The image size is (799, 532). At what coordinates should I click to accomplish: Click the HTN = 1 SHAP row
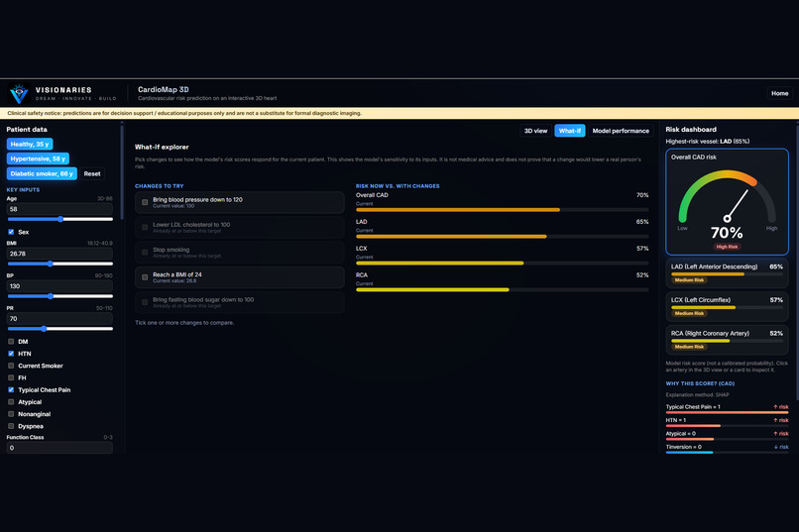pos(727,422)
